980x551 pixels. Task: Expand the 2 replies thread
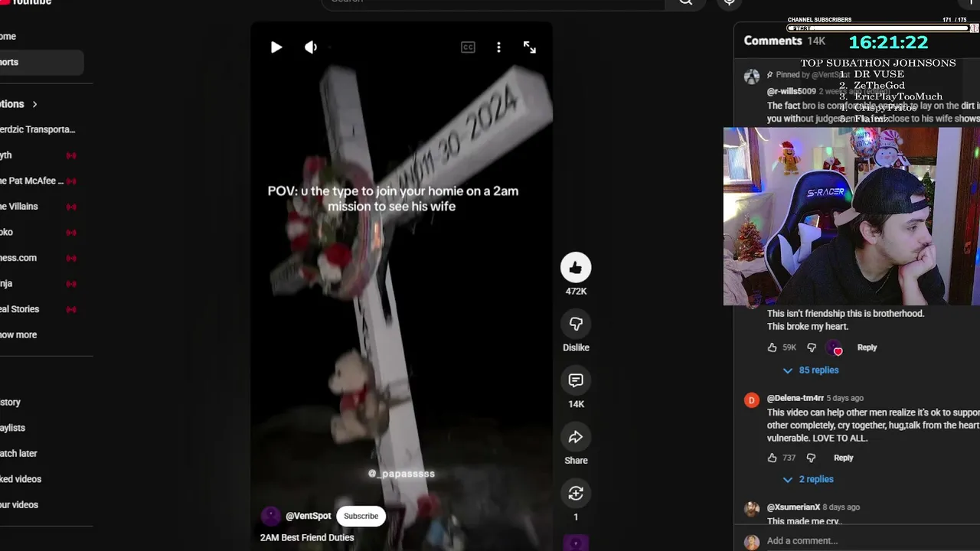[808, 480]
